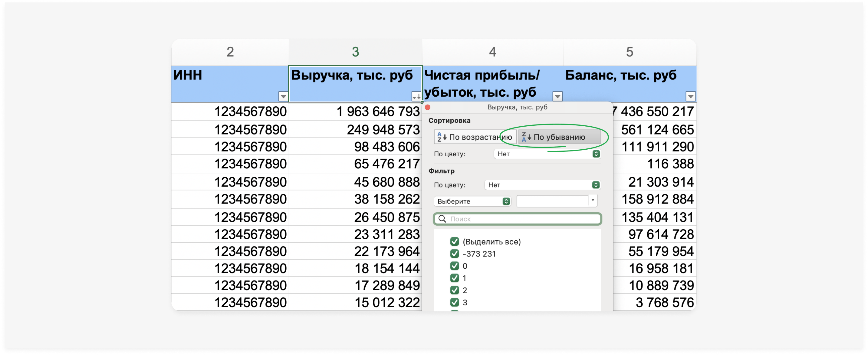This screenshot has height=355, width=868.
Task: Select cell 26 450 875
Action: point(356,217)
